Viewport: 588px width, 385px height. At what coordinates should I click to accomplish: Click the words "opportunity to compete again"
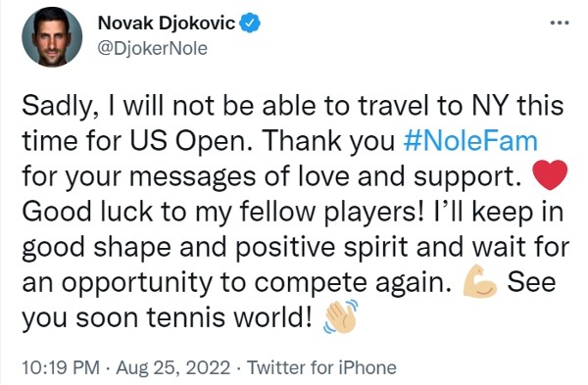tap(256, 283)
